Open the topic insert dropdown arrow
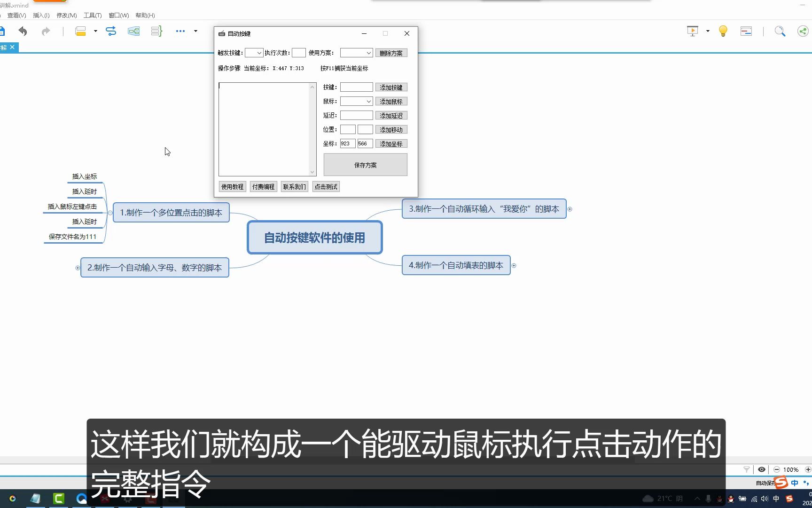 point(95,32)
